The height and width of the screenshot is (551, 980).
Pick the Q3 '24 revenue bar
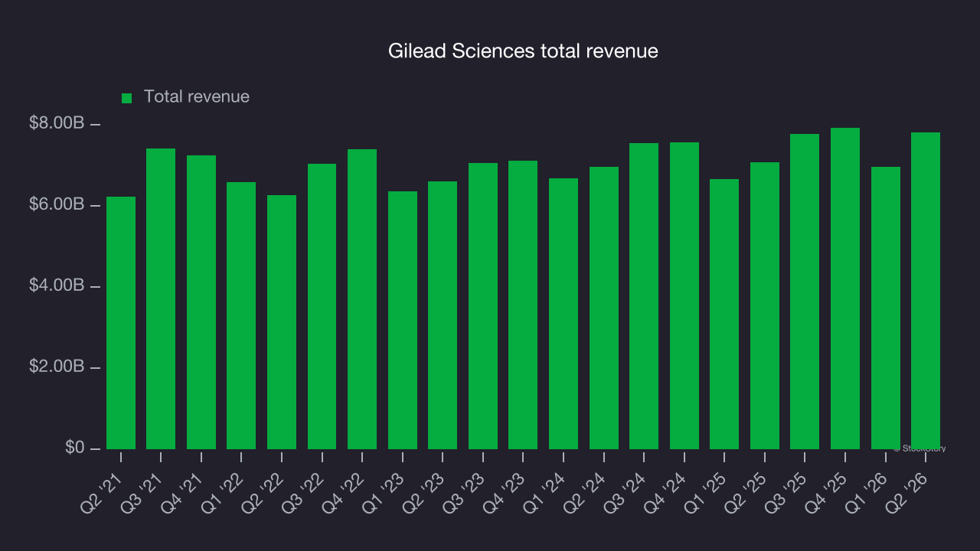[x=644, y=296]
